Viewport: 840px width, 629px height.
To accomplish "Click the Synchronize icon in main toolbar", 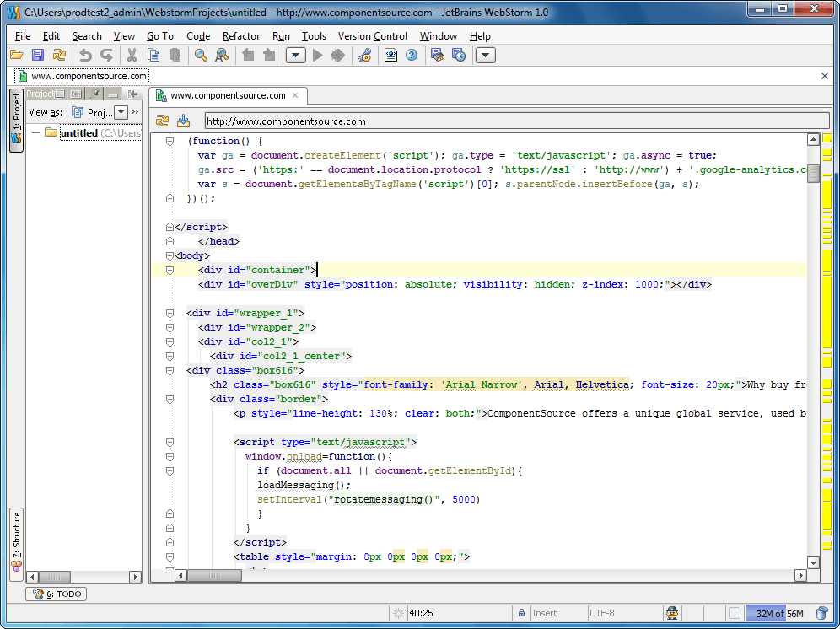I will coord(59,55).
